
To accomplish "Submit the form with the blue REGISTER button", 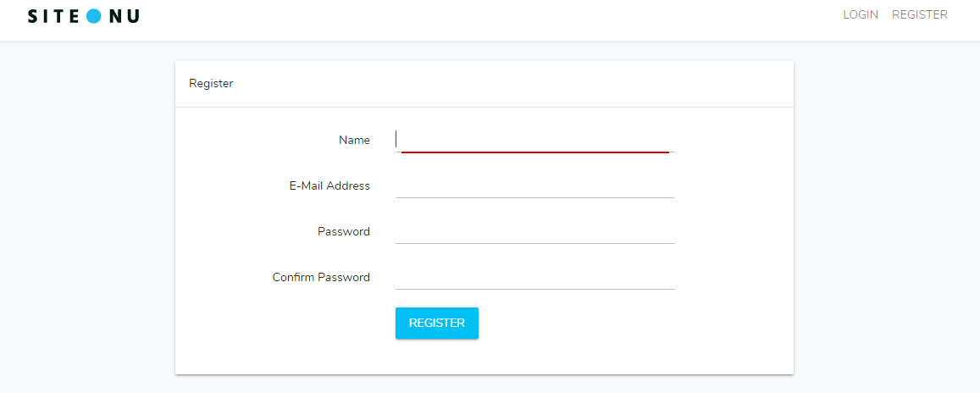I will pyautogui.click(x=437, y=323).
